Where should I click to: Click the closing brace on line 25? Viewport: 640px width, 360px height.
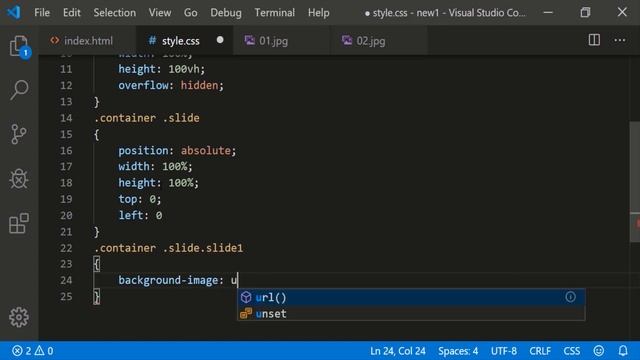click(96, 297)
